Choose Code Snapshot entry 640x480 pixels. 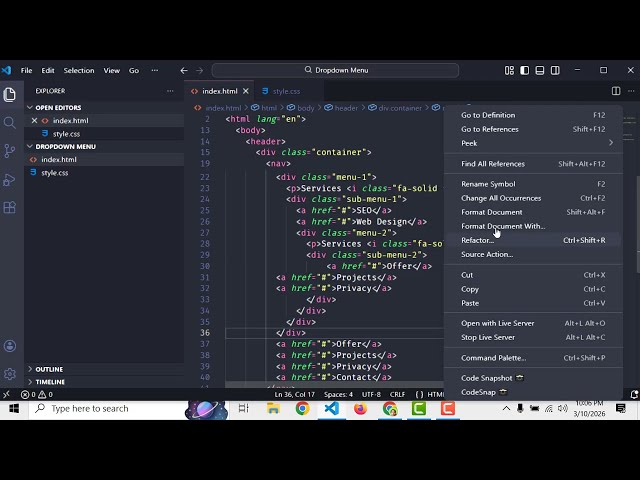click(533, 378)
